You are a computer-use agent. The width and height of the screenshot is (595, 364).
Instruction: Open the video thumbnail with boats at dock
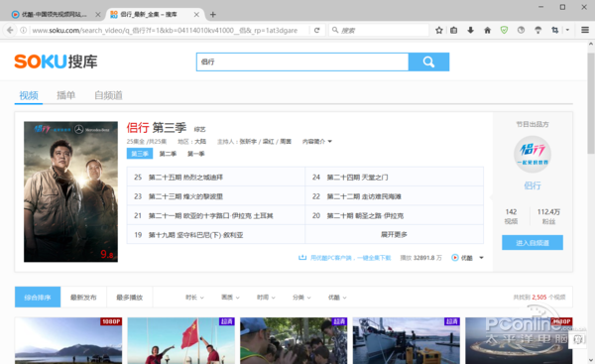[x=406, y=340]
